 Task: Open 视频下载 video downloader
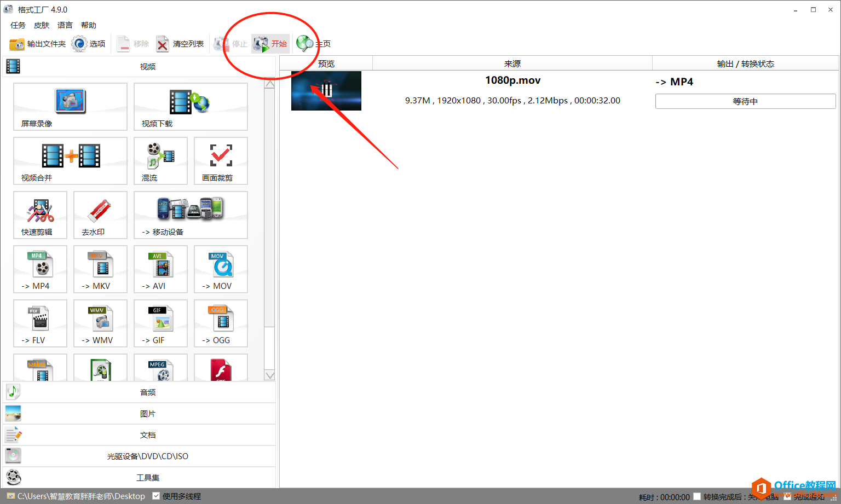[x=191, y=107]
